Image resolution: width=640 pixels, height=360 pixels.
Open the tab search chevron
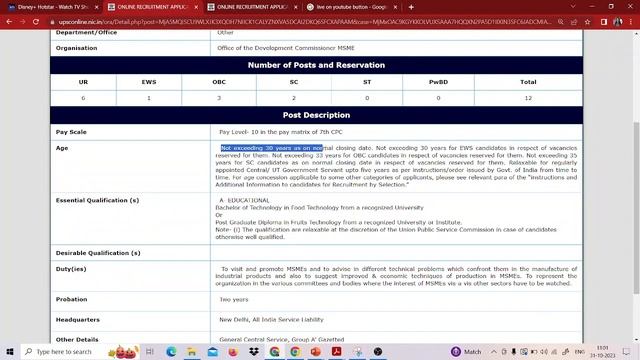click(x=573, y=7)
